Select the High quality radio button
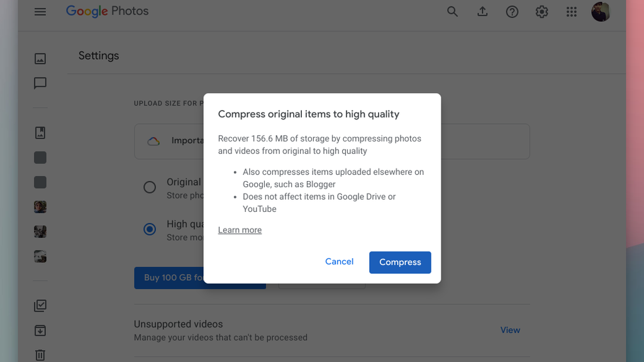Screen dimensions: 644x362 point(149,229)
